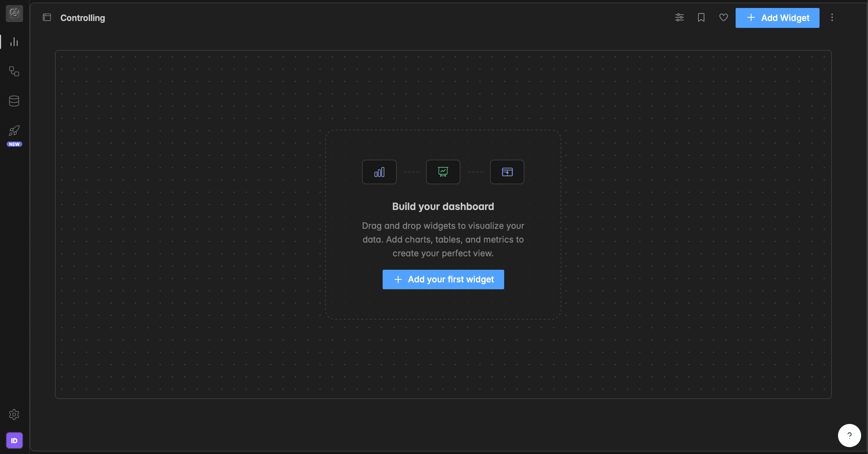The image size is (868, 454).
Task: Click the table widget tile
Action: [x=507, y=172]
